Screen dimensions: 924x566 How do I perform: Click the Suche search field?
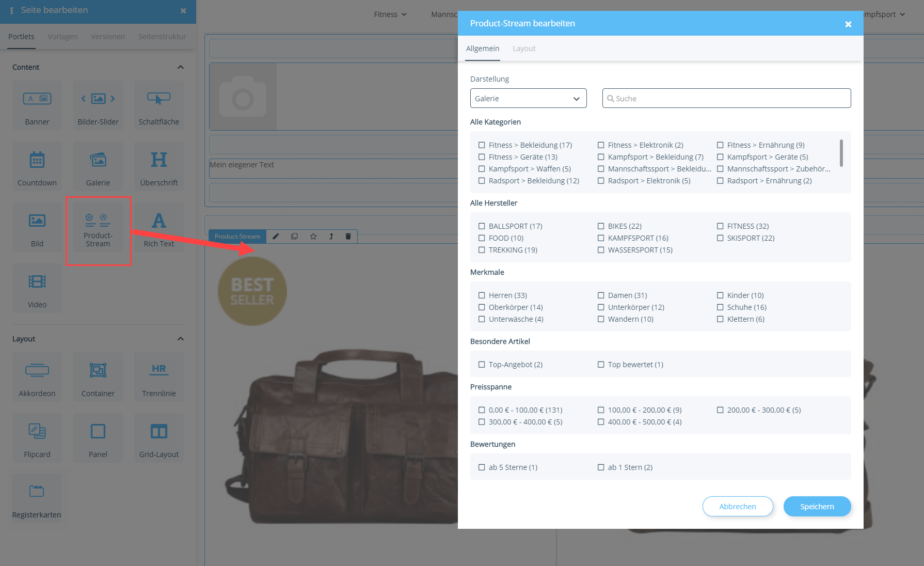tap(726, 98)
